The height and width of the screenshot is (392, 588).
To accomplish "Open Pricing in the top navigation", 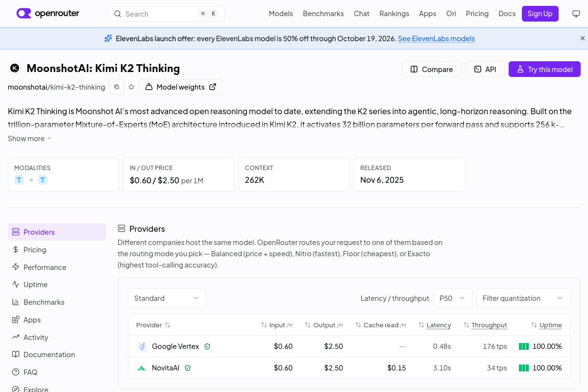I will 477,14.
